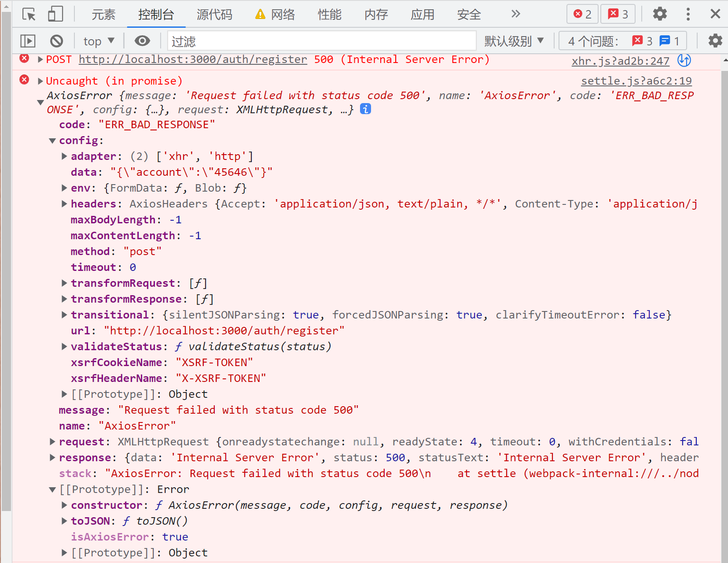Image resolution: width=728 pixels, height=563 pixels.
Task: Close the DevTools panel
Action: pos(715,14)
